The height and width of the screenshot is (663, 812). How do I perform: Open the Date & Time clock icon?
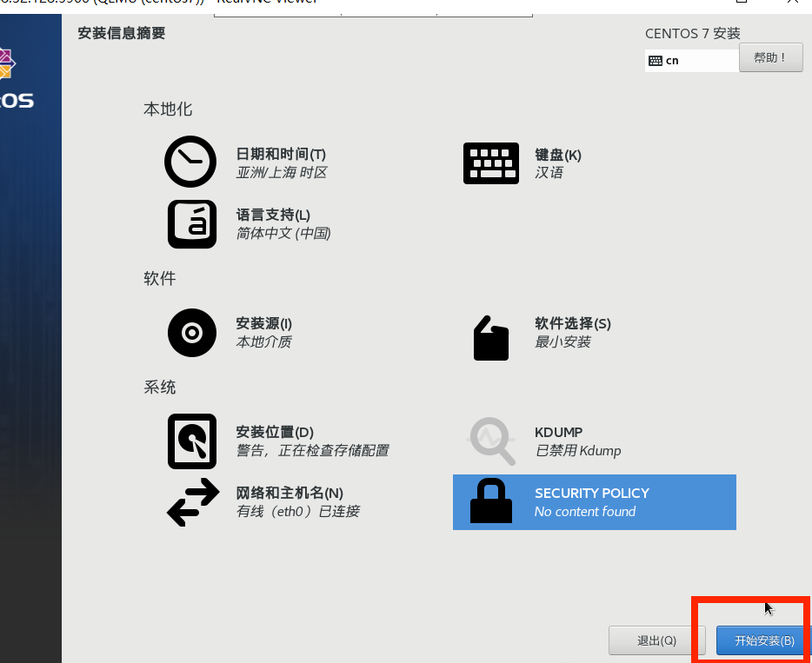tap(190, 162)
